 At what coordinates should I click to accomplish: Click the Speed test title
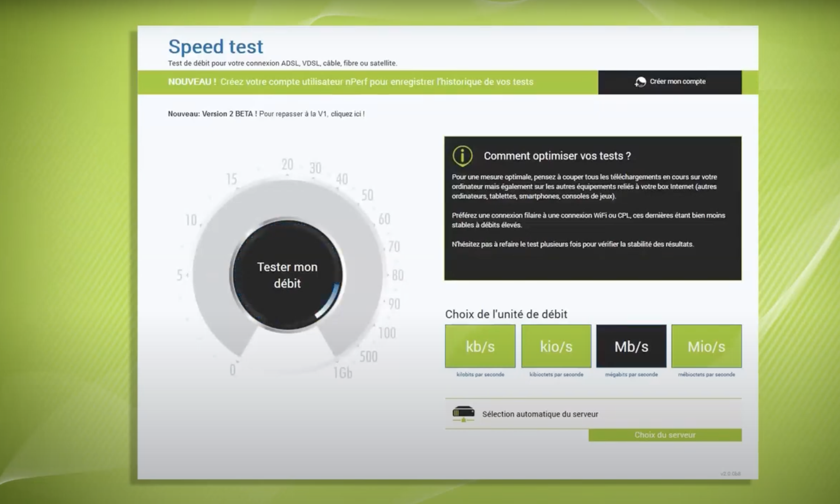pyautogui.click(x=216, y=46)
